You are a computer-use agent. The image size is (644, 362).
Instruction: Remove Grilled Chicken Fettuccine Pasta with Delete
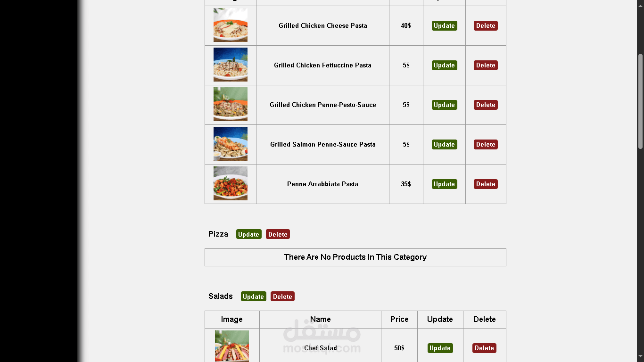(486, 66)
